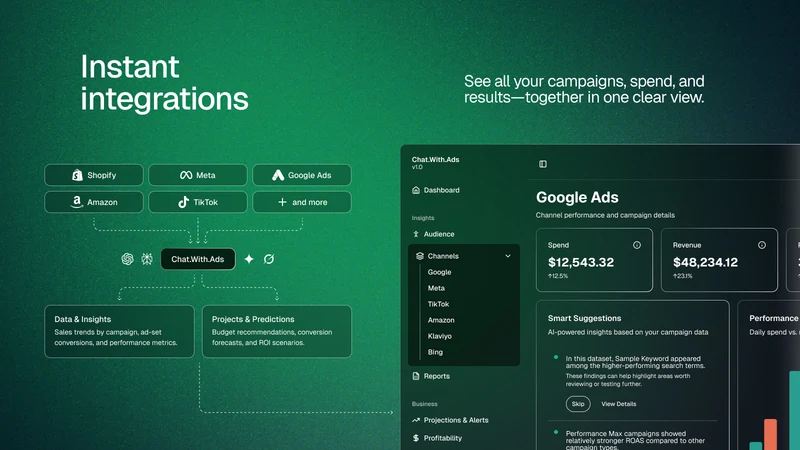The height and width of the screenshot is (450, 800).
Task: Click the Spend $12,543.32 card
Action: (x=594, y=260)
